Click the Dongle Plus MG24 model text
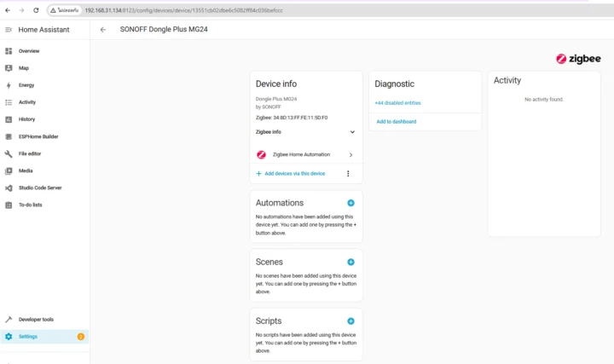The width and height of the screenshot is (614, 364). [276, 99]
